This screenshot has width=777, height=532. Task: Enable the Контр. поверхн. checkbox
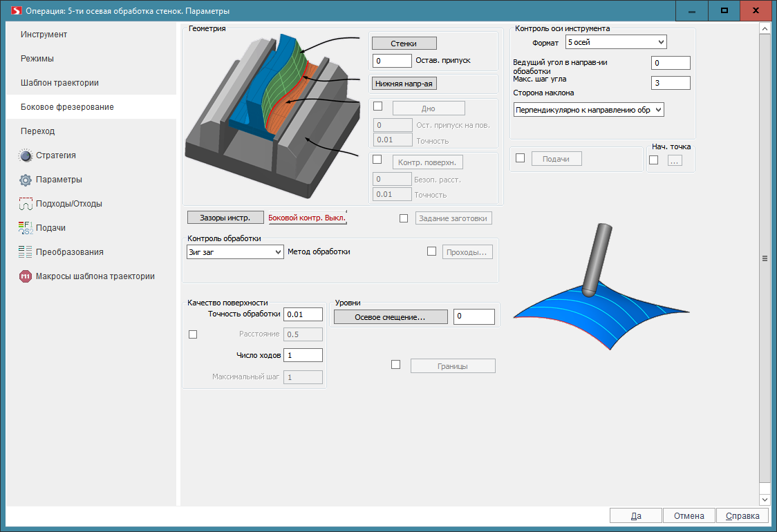click(377, 159)
